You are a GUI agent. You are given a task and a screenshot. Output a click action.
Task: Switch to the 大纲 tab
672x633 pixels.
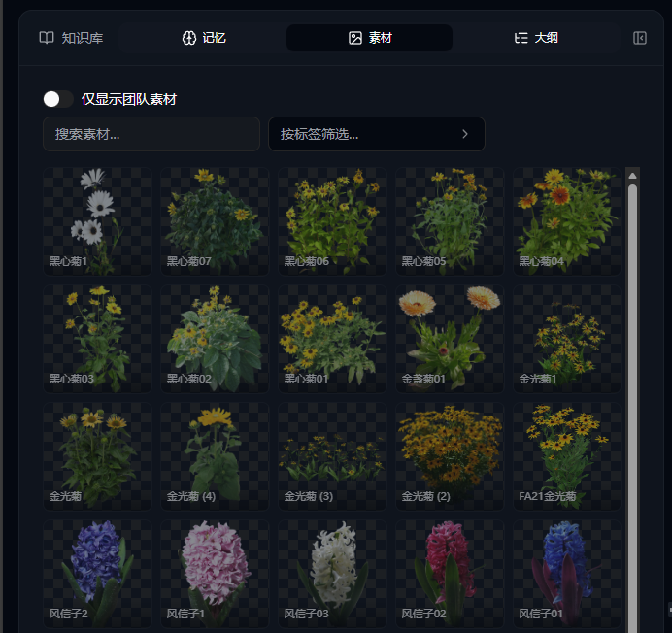click(x=536, y=38)
